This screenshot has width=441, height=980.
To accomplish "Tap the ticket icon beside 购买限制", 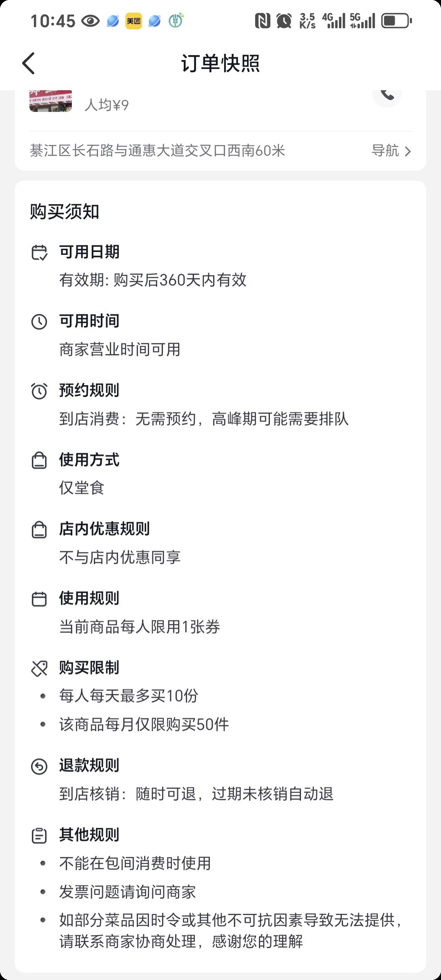I will click(x=39, y=668).
